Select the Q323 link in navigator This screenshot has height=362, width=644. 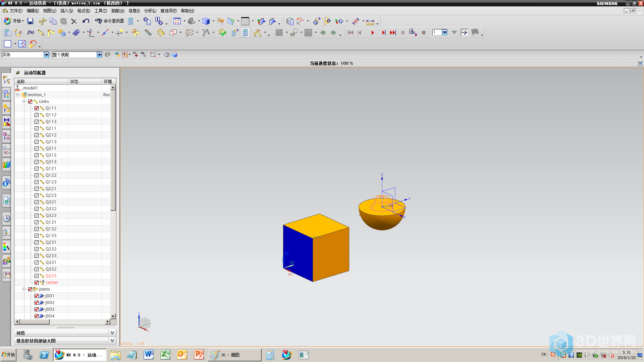pos(51,216)
